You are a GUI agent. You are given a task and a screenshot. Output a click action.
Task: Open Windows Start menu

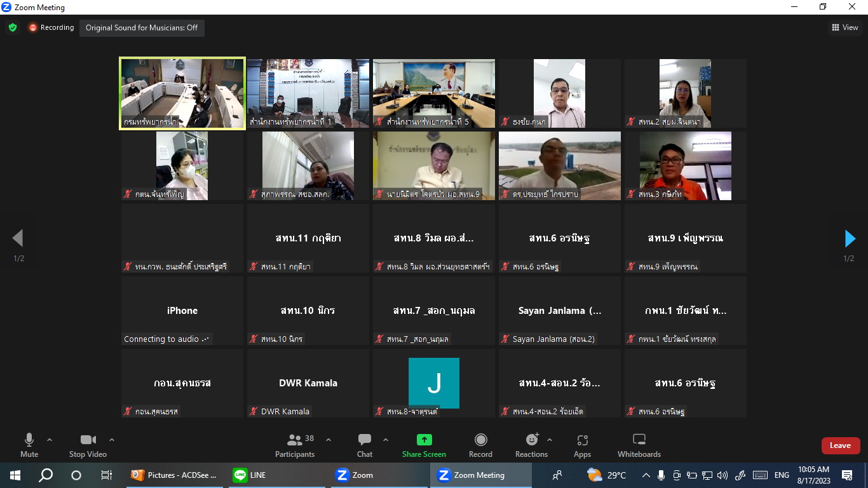pyautogui.click(x=15, y=475)
